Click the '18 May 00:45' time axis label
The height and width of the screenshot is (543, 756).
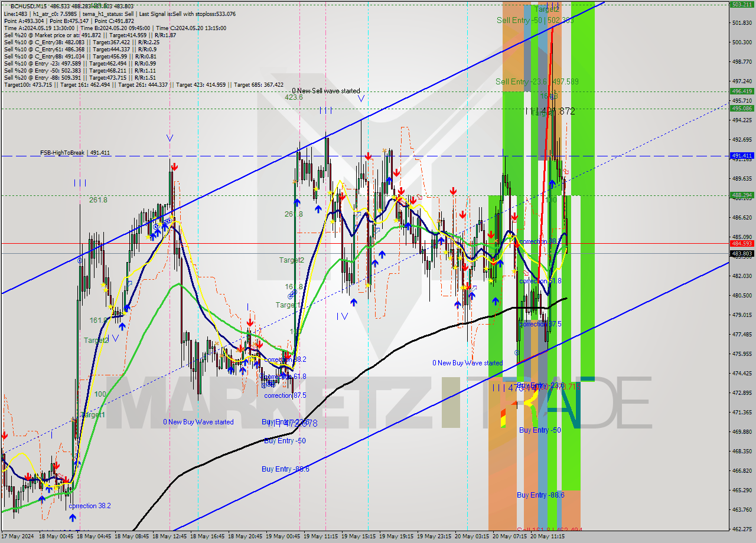pyautogui.click(x=56, y=537)
